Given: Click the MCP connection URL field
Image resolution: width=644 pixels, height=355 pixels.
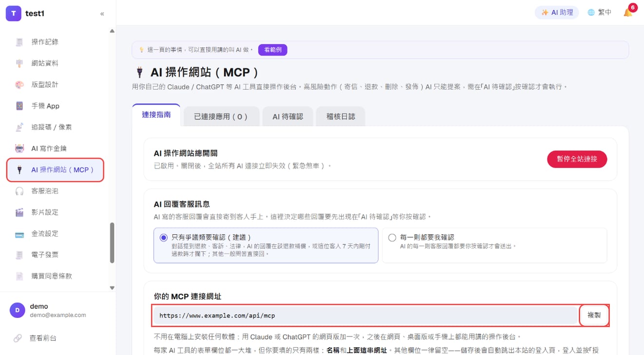Looking at the screenshot, I should point(365,316).
